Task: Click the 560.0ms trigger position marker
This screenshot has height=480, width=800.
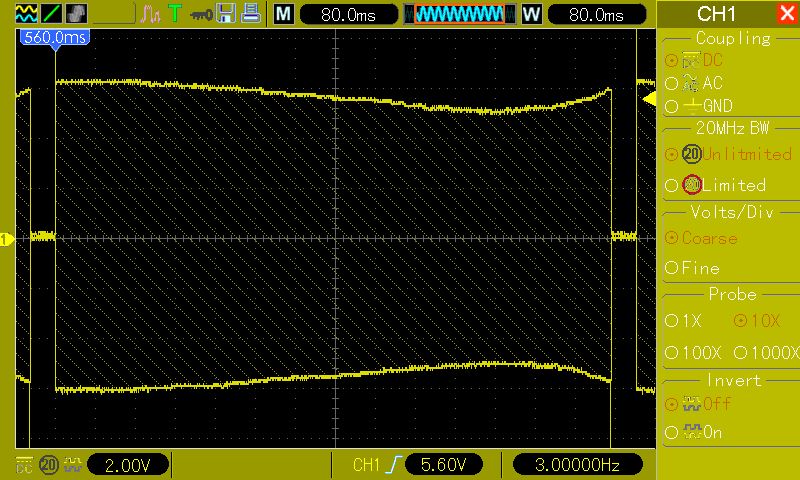Action: (x=55, y=37)
